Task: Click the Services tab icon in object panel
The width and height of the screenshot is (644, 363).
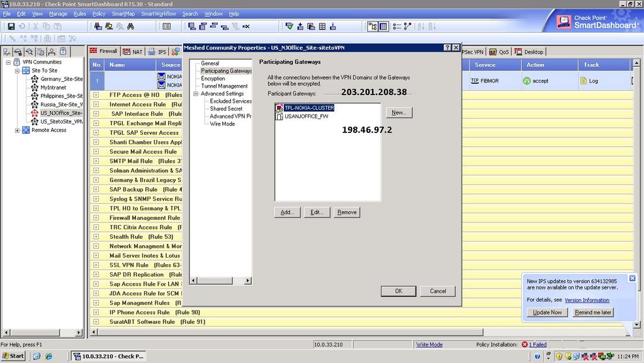Action: tap(18, 52)
